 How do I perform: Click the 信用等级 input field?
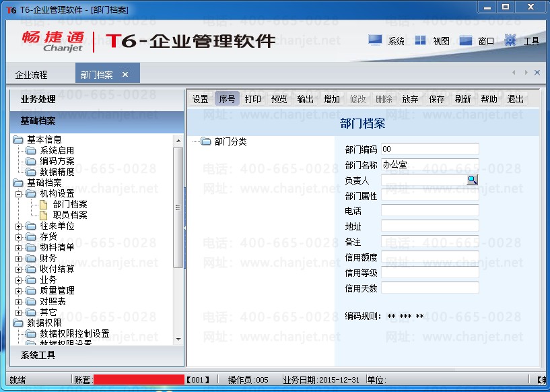tap(429, 272)
